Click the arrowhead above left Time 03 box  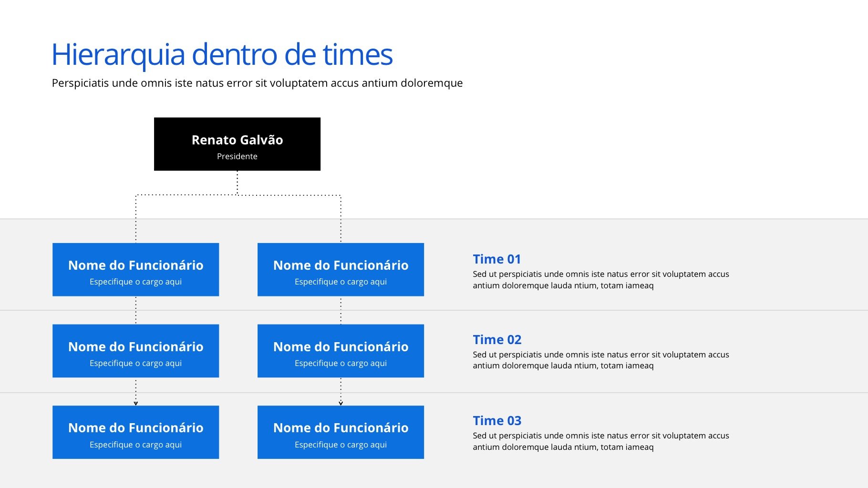pyautogui.click(x=136, y=403)
